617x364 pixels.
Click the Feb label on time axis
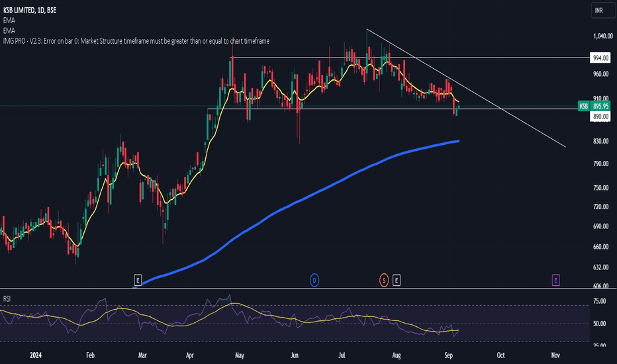tap(90, 355)
